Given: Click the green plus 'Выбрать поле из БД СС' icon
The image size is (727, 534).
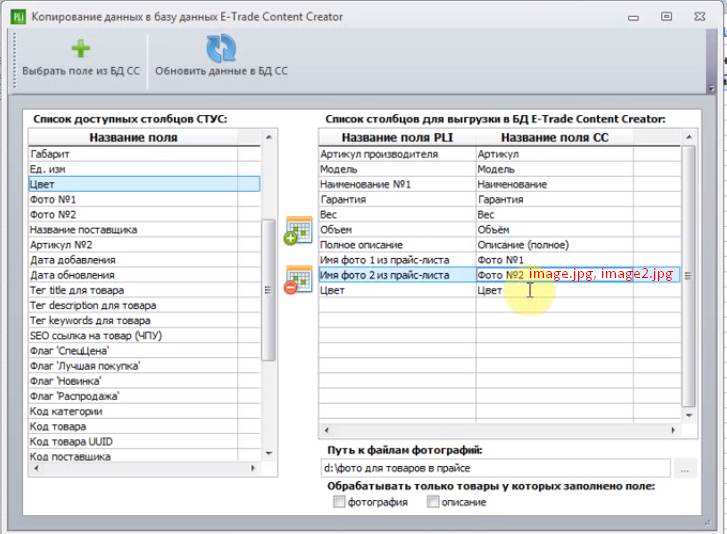Looking at the screenshot, I should [x=81, y=49].
